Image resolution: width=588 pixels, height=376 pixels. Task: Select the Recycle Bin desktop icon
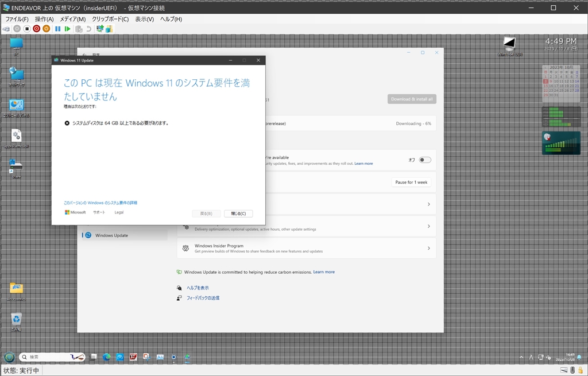(16, 322)
